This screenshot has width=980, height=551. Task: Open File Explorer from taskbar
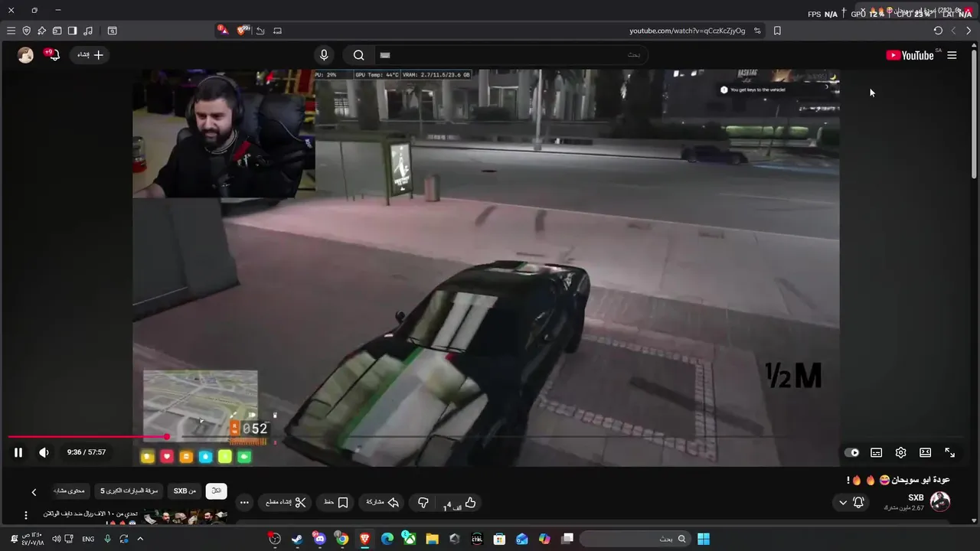click(x=432, y=539)
